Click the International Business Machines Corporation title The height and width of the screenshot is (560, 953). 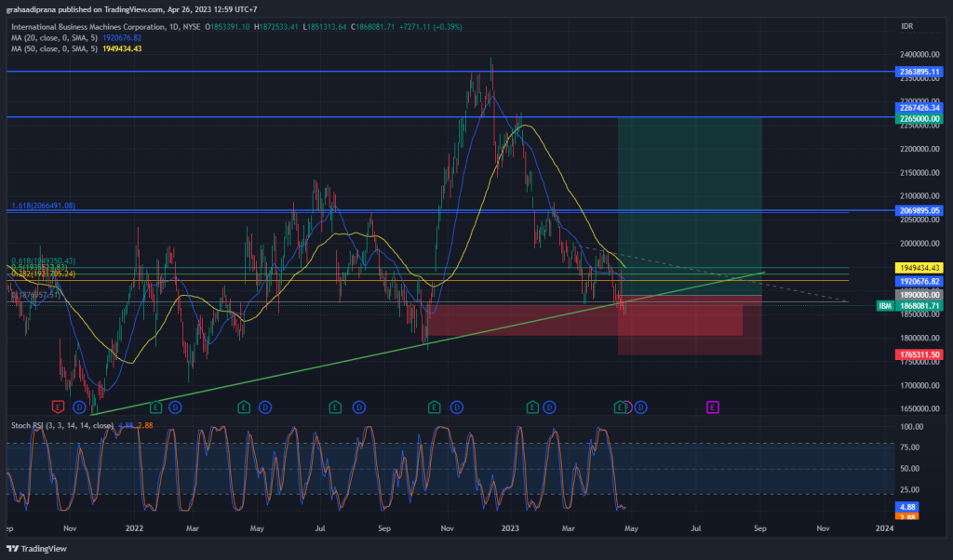(x=88, y=27)
